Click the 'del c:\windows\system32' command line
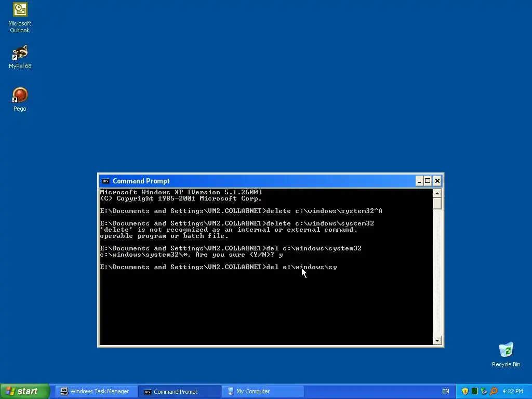Image resolution: width=532 pixels, height=399 pixels. pyautogui.click(x=231, y=248)
